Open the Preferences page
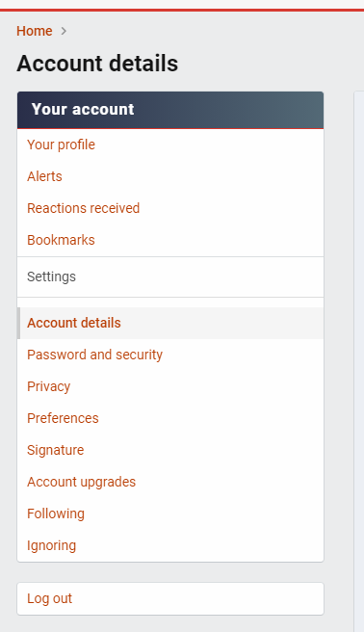 (x=63, y=418)
